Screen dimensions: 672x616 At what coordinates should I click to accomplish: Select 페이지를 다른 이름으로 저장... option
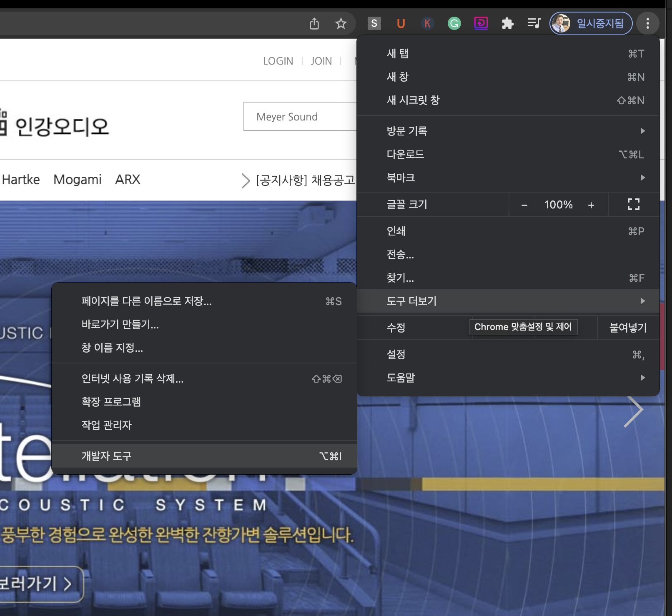(204, 301)
